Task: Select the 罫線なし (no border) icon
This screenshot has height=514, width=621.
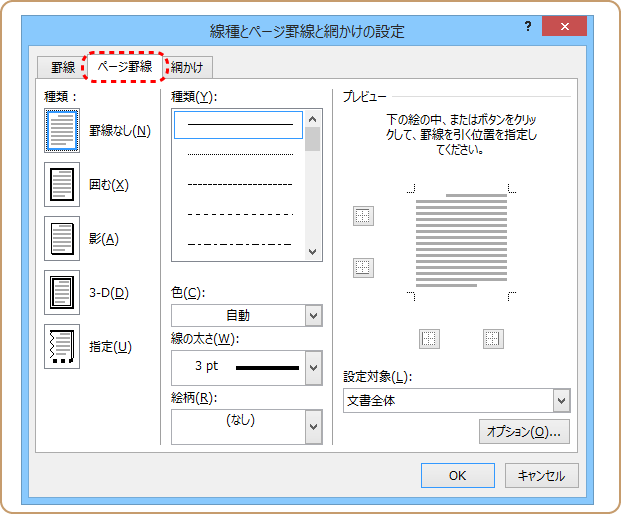Action: pos(62,131)
